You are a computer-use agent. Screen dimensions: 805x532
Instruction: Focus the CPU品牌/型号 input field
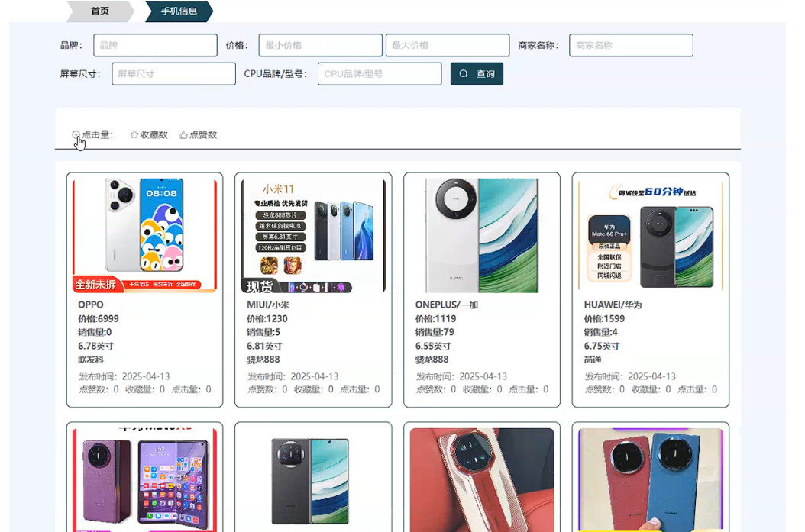tap(380, 74)
